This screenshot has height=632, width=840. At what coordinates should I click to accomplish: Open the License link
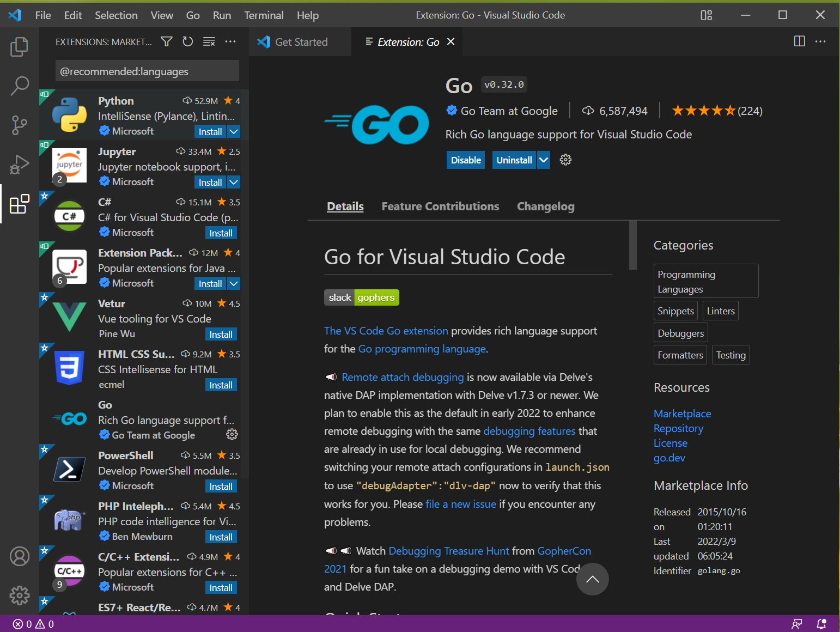(671, 443)
